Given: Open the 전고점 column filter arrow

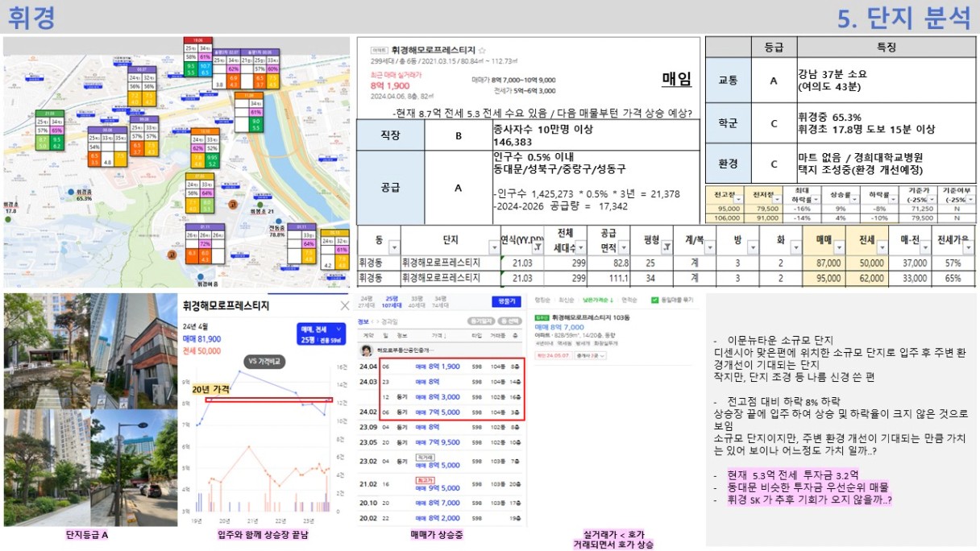Looking at the screenshot, I should click(x=737, y=199).
